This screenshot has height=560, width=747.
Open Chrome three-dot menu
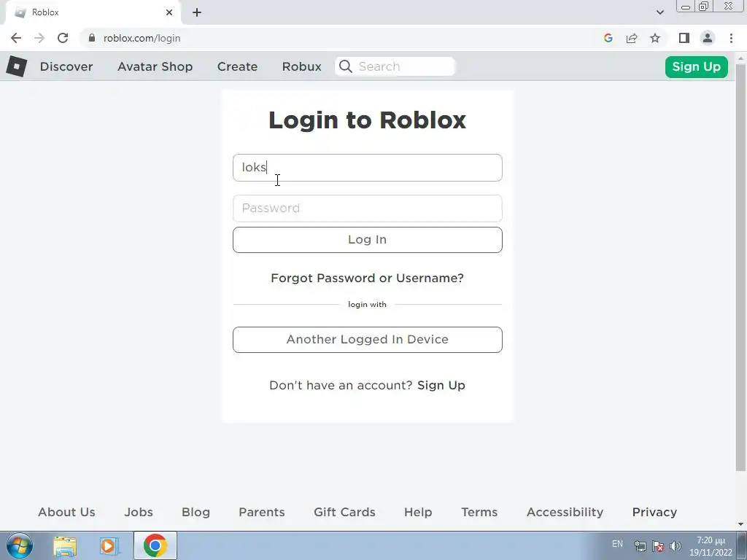(x=731, y=38)
